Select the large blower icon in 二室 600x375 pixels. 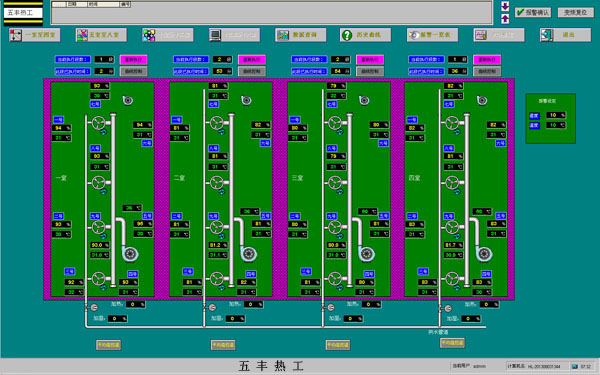click(249, 254)
